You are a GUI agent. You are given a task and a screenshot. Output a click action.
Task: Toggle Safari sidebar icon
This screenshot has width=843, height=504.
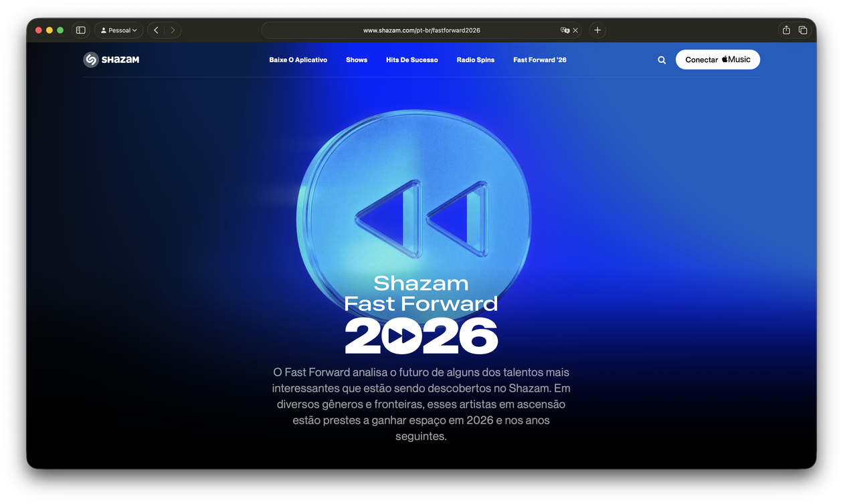click(x=81, y=30)
